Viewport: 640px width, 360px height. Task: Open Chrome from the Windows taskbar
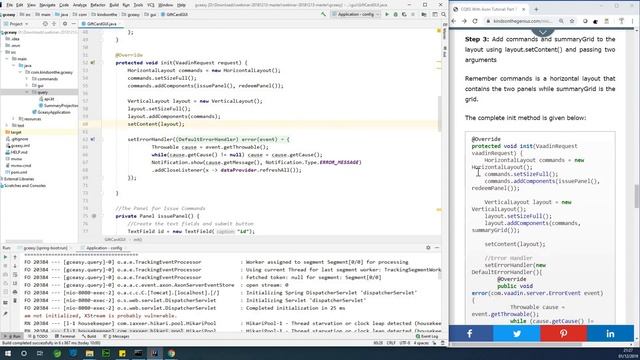point(171,353)
